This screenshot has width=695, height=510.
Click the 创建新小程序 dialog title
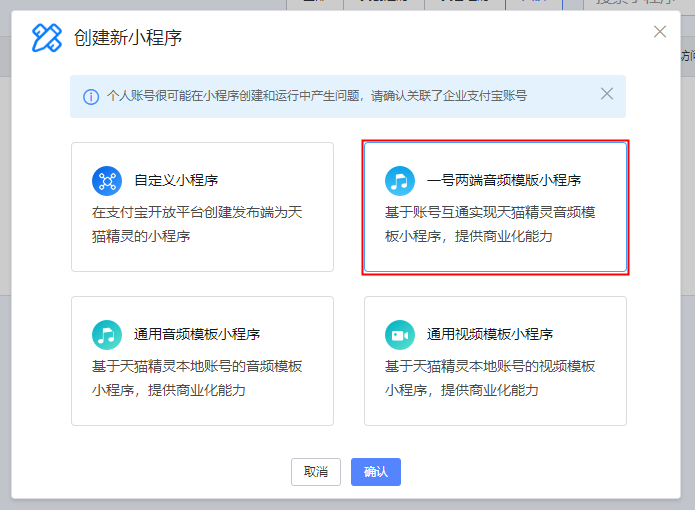pyautogui.click(x=128, y=38)
